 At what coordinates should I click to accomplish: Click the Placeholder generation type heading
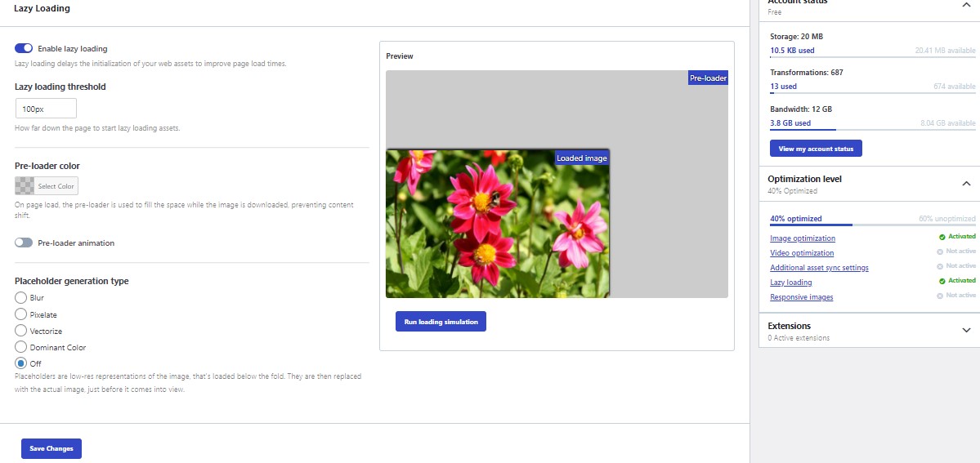click(x=72, y=281)
